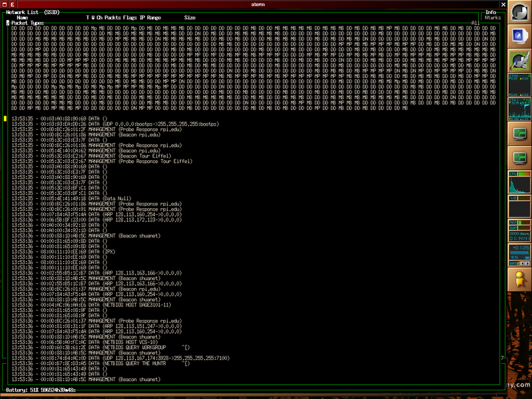Click the ETH0 network monitor applet
This screenshot has height=399, width=532.
[519, 85]
